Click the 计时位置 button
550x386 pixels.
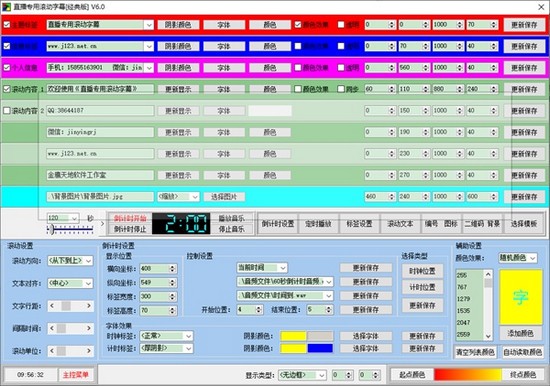422,287
